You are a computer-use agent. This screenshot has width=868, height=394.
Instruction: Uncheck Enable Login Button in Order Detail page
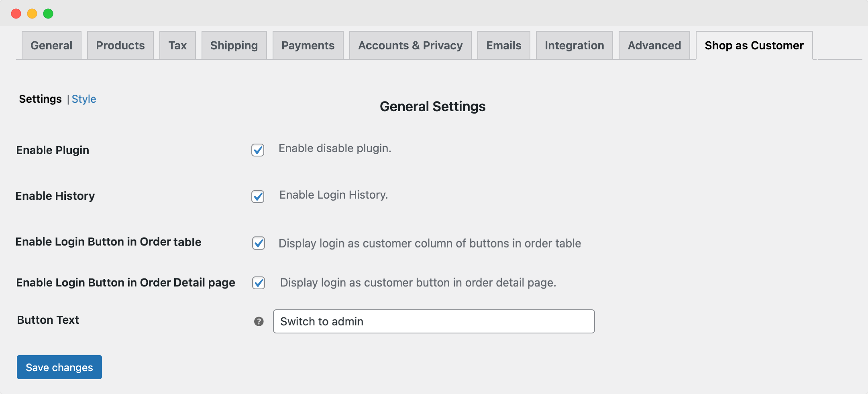point(259,283)
